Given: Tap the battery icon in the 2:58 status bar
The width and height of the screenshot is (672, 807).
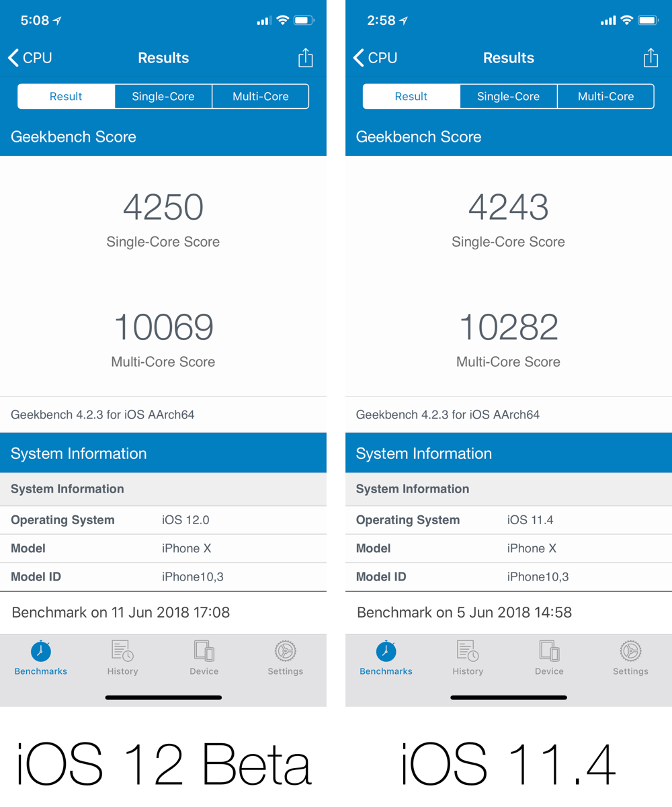Looking at the screenshot, I should click(x=649, y=20).
